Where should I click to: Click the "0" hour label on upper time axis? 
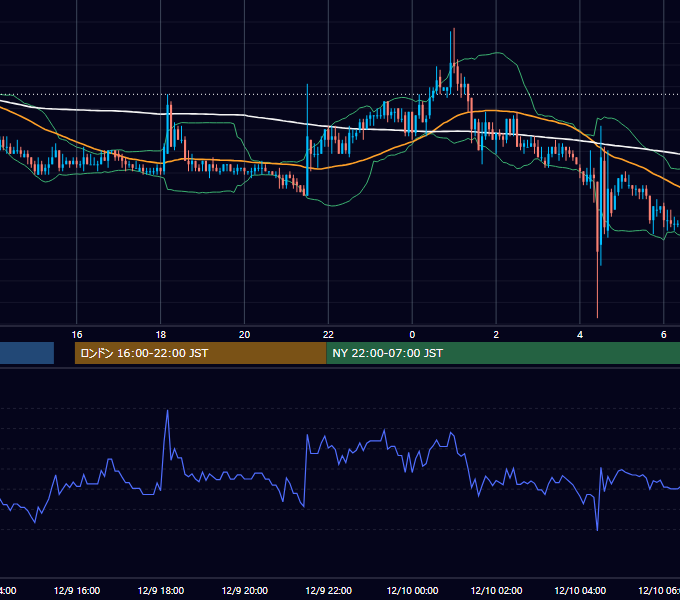[x=412, y=334]
